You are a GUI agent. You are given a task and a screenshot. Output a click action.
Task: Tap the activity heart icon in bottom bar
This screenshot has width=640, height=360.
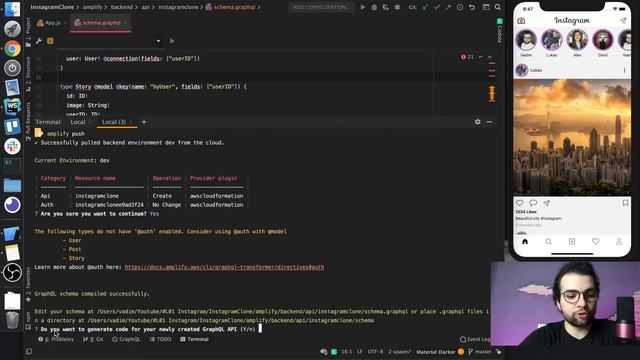coord(596,242)
